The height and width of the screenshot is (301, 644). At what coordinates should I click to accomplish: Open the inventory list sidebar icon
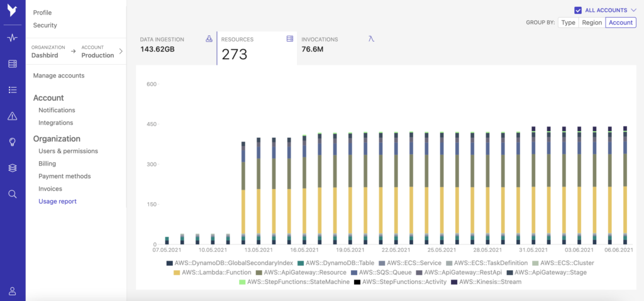coord(12,90)
